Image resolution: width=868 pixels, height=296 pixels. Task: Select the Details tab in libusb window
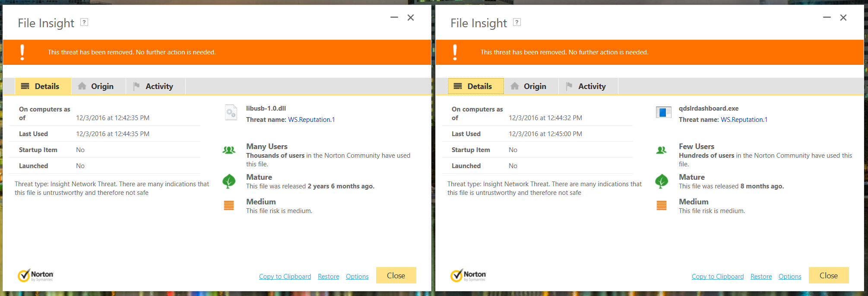click(x=43, y=86)
